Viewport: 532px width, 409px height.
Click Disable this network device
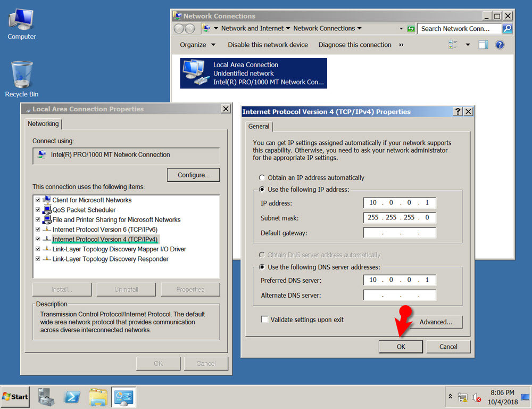tap(268, 45)
